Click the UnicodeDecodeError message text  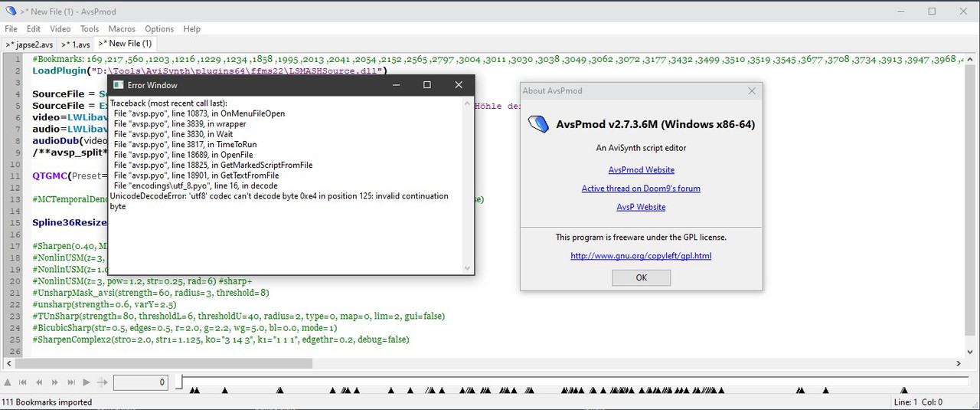pos(279,201)
